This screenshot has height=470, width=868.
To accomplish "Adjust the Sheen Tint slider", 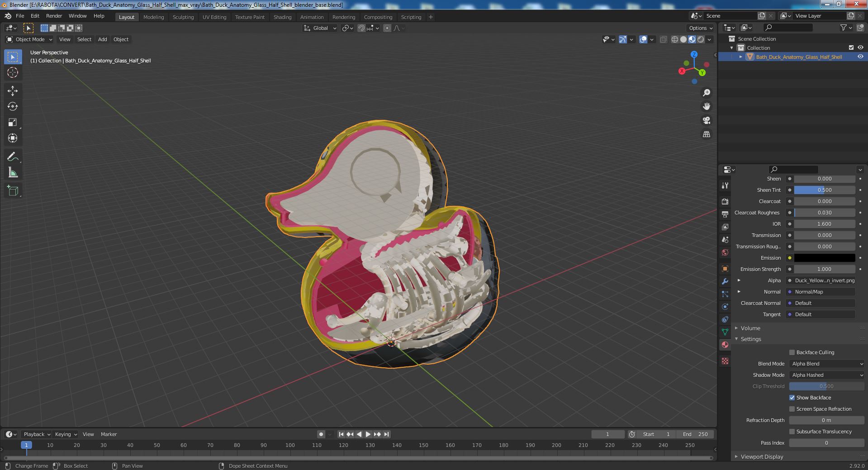I will [x=825, y=190].
